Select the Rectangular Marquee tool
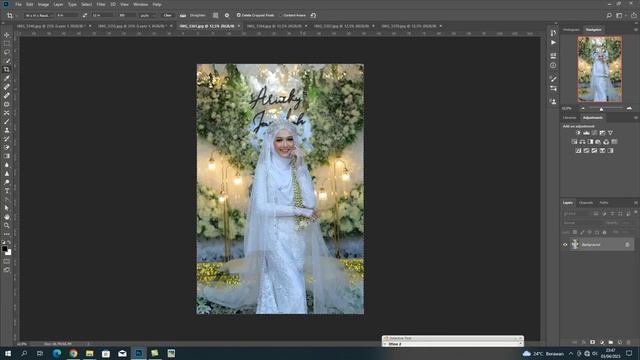640x360 pixels. pos(7,44)
